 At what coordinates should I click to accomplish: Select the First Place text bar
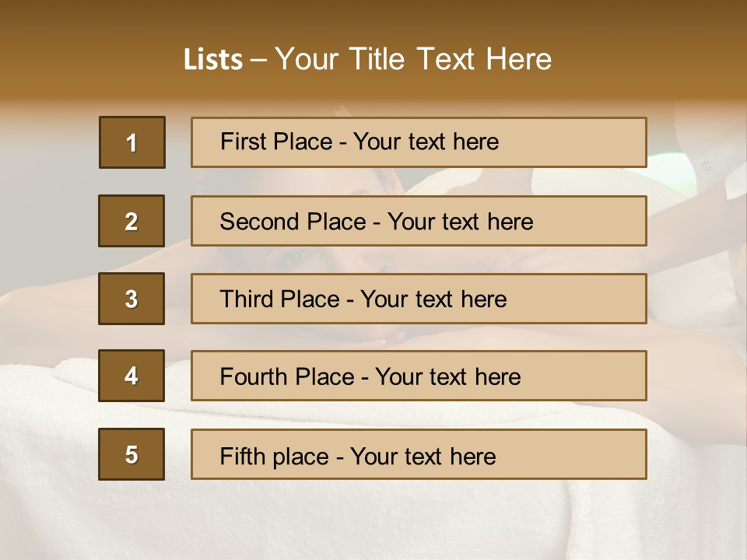click(419, 142)
